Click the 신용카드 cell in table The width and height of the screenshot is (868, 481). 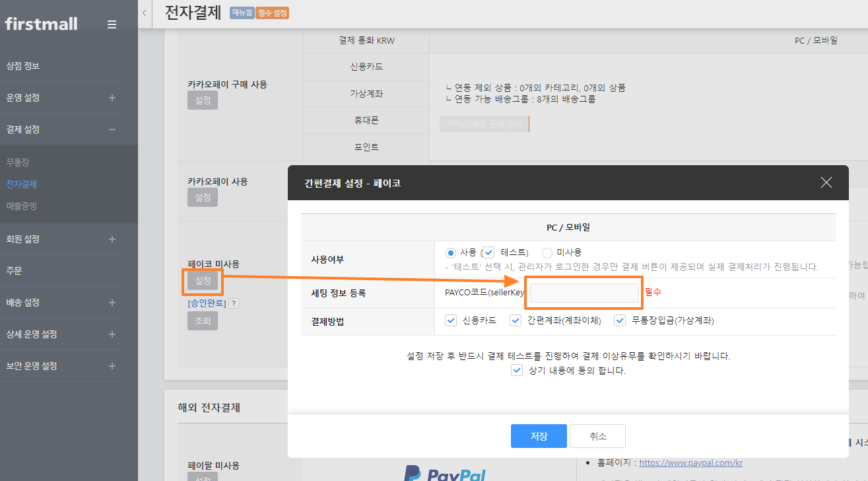tap(366, 67)
